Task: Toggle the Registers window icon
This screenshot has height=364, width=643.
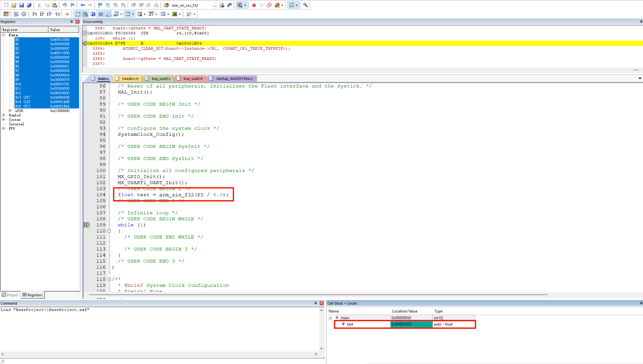Action: click(101, 14)
